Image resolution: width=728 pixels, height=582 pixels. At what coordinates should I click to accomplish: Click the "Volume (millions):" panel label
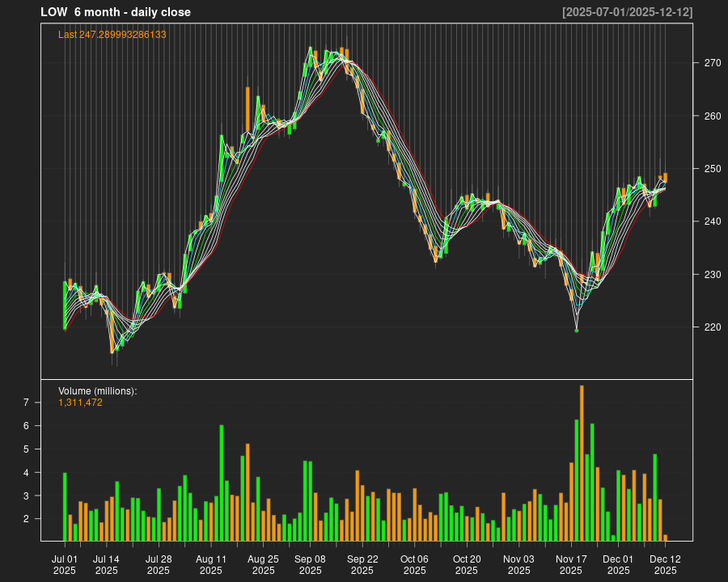coord(98,391)
